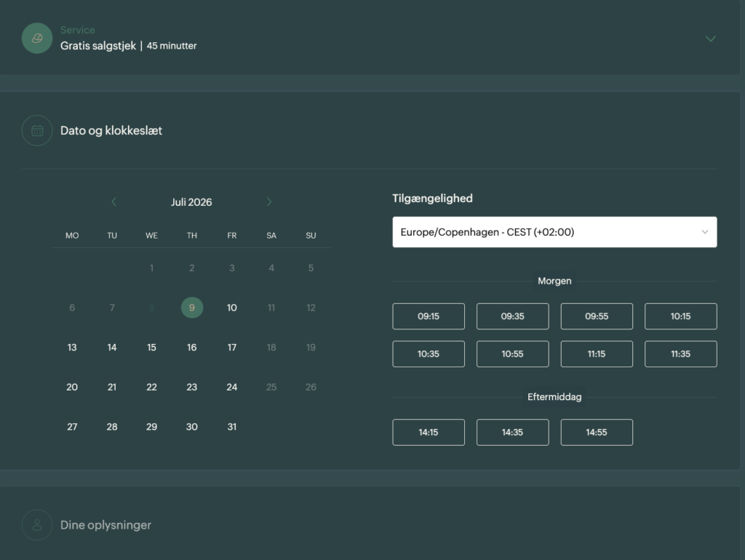This screenshot has height=560, width=745.
Task: Pick July 31 in calendar
Action: click(232, 426)
